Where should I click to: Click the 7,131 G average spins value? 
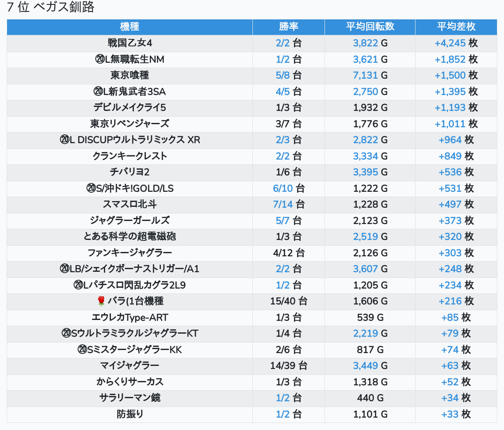click(x=370, y=75)
